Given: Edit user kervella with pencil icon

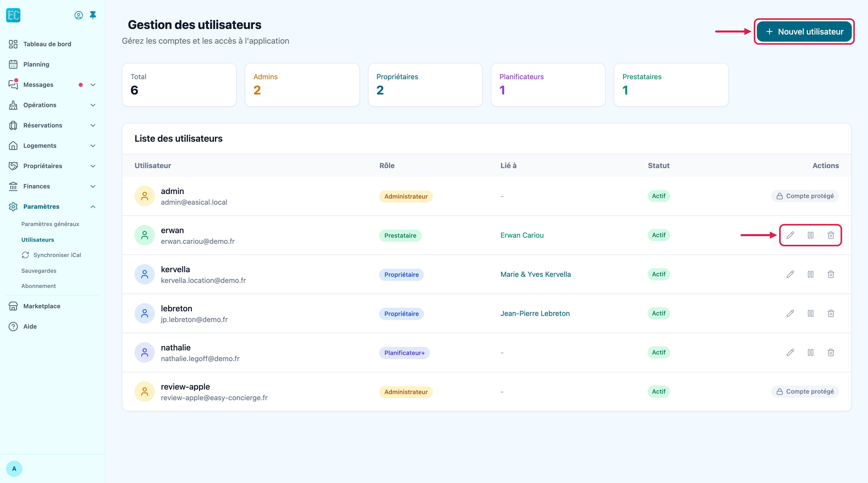Looking at the screenshot, I should 790,274.
